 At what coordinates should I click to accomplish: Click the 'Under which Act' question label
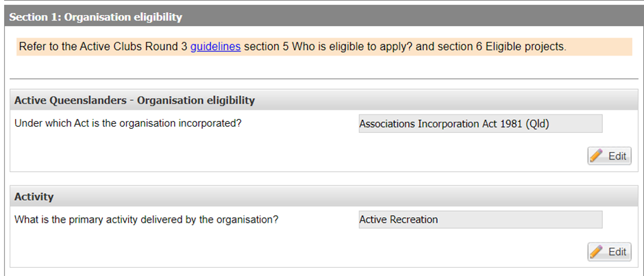click(x=127, y=123)
